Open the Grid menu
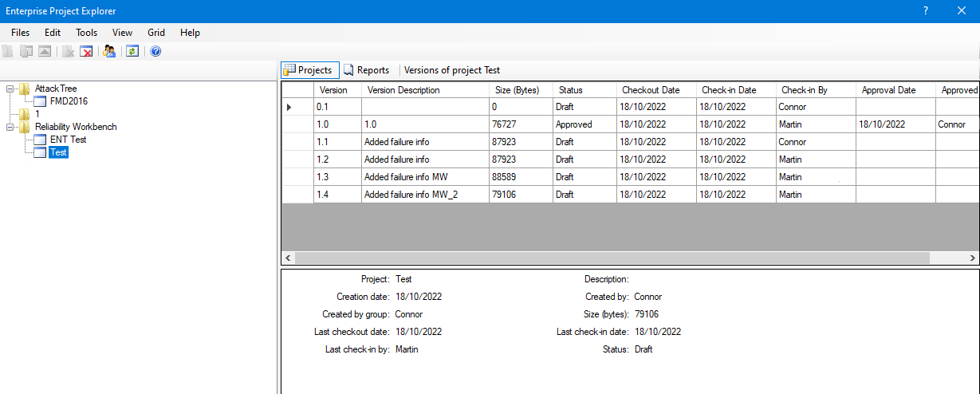Screen dimensions: 980x394 [x=156, y=33]
